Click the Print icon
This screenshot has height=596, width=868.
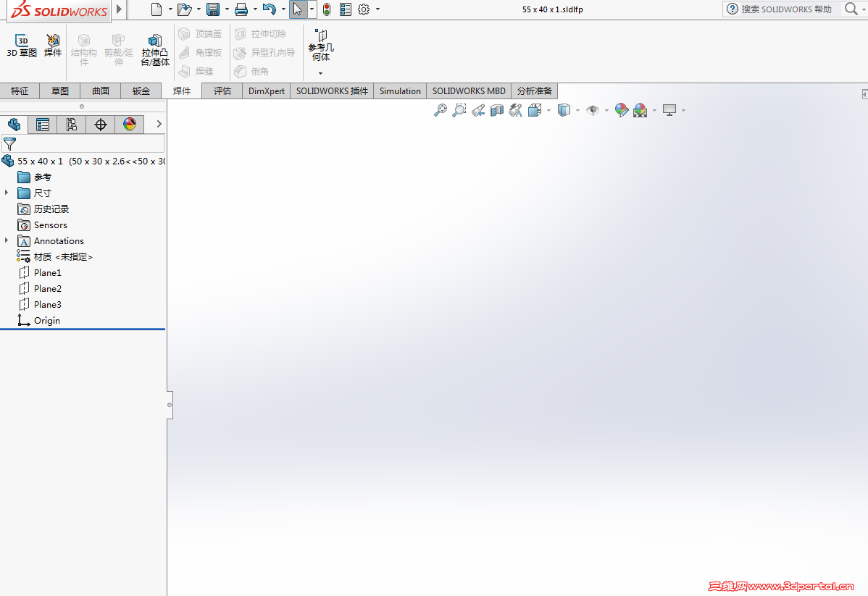[241, 9]
